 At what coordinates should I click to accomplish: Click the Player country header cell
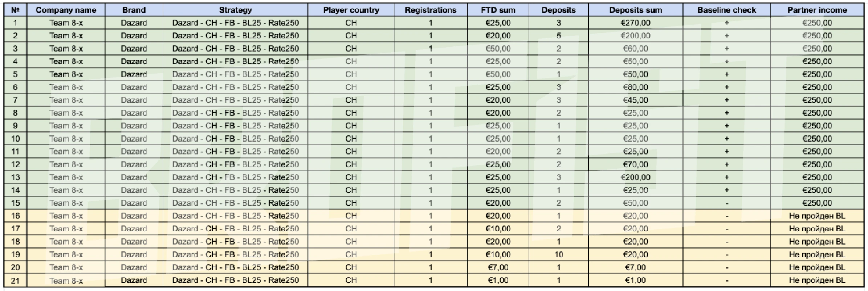351,10
